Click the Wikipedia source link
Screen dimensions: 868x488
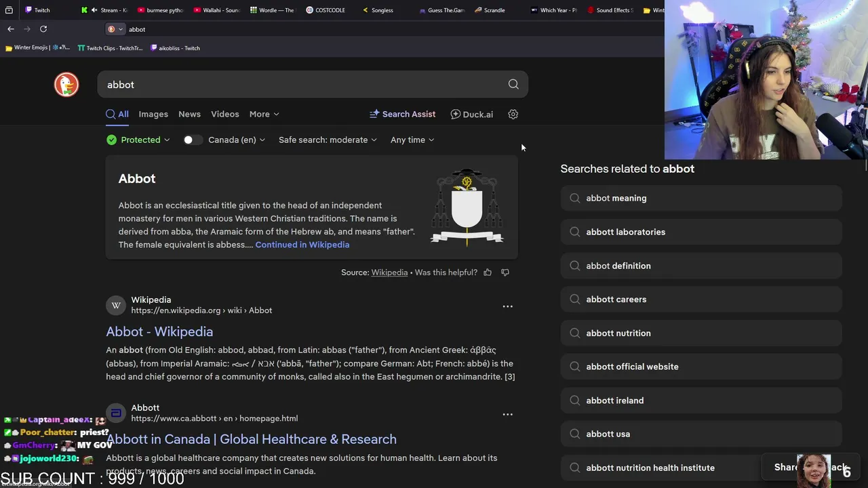point(389,272)
